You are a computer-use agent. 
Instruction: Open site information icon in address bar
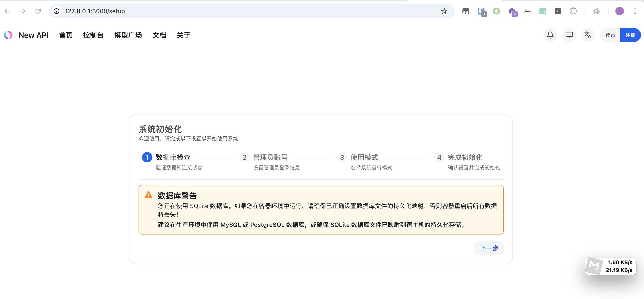pos(57,11)
